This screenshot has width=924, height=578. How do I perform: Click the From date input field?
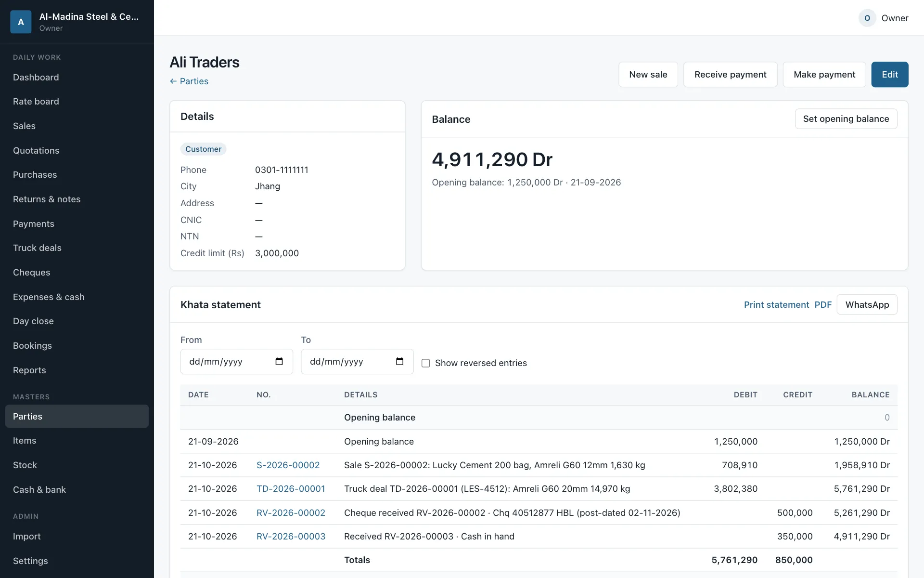coord(236,362)
